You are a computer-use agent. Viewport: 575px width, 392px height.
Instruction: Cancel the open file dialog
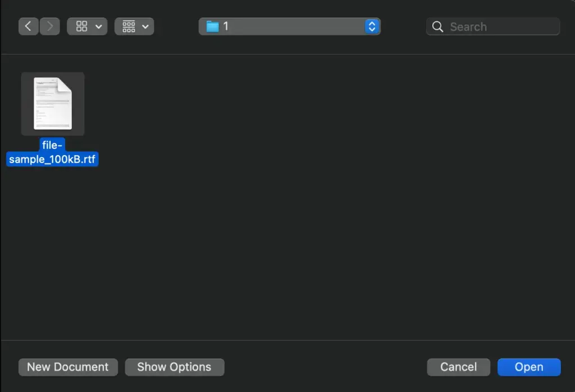point(458,367)
